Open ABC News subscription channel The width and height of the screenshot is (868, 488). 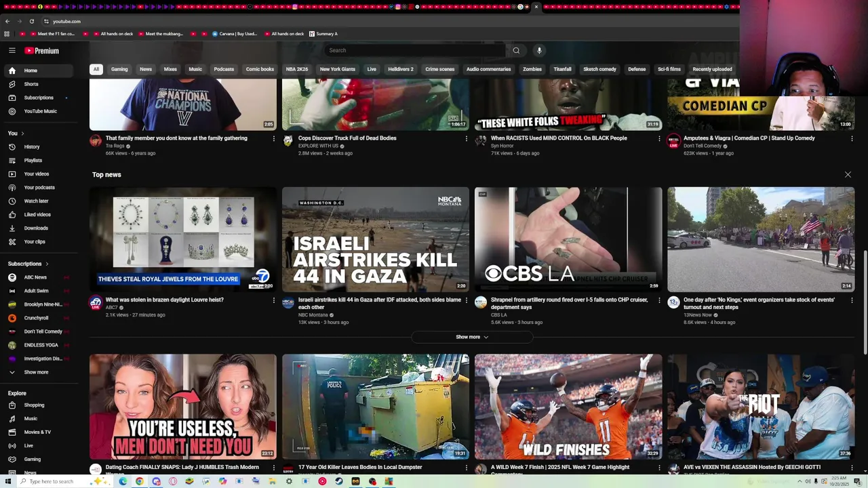pyautogui.click(x=37, y=277)
